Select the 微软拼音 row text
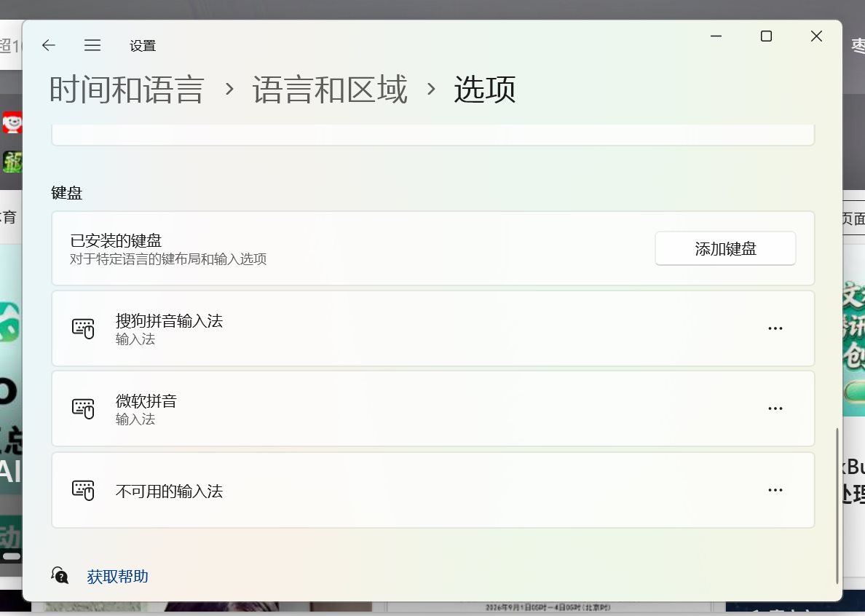Screen dimensions: 865x616 tap(146, 401)
